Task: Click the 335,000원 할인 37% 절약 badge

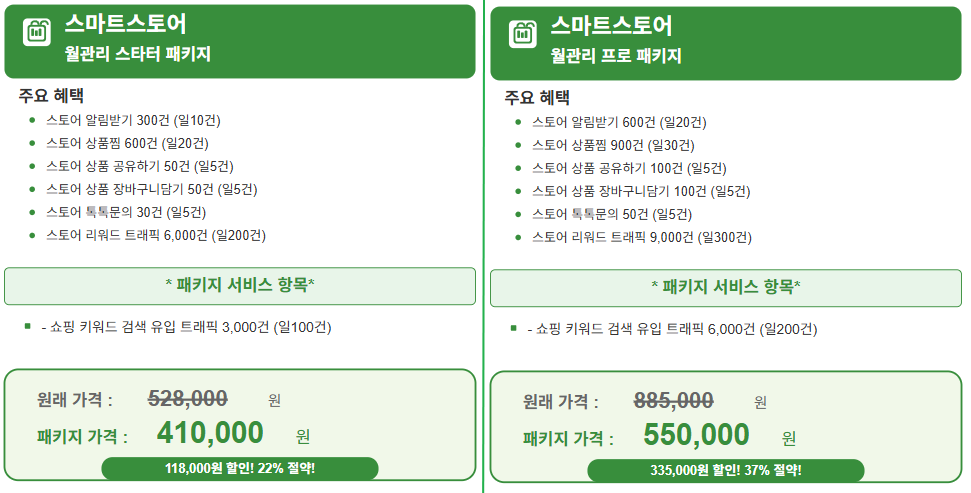Action: [726, 470]
